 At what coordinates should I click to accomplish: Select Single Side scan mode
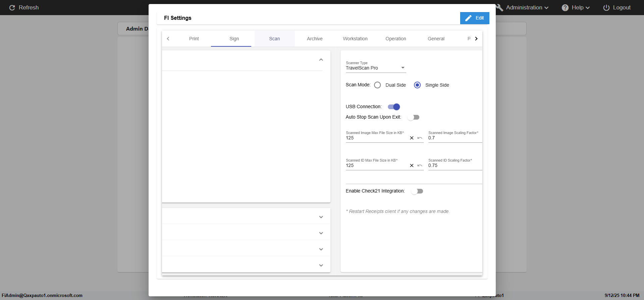coord(417,85)
